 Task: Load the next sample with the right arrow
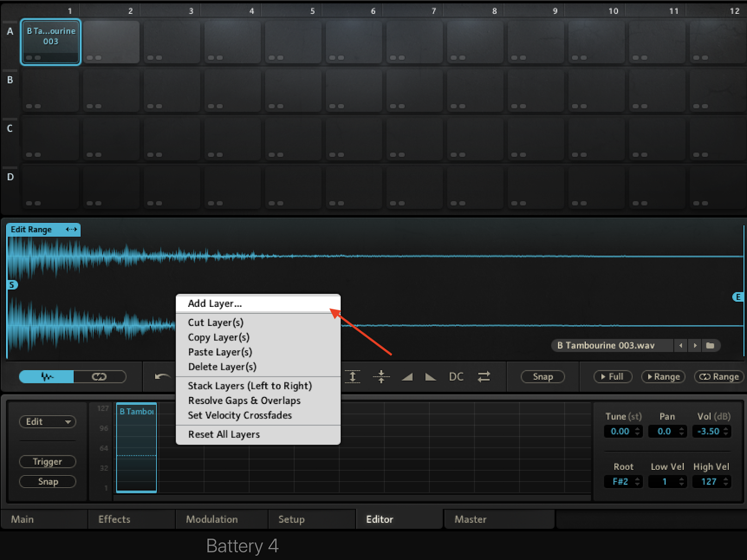coord(695,346)
